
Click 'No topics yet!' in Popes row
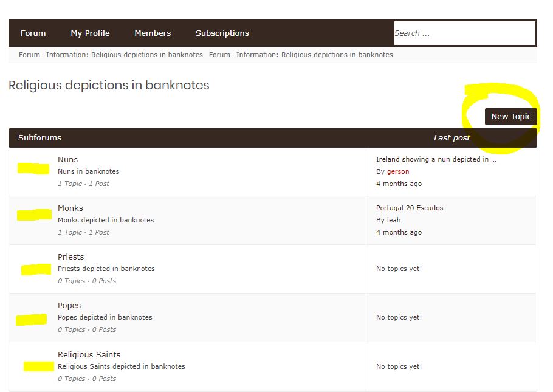(x=399, y=318)
